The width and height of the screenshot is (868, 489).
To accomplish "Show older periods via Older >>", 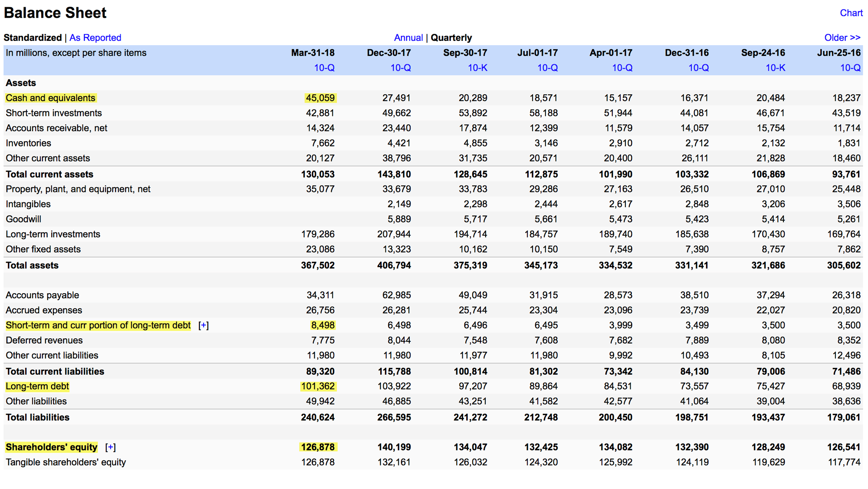I will coord(842,38).
